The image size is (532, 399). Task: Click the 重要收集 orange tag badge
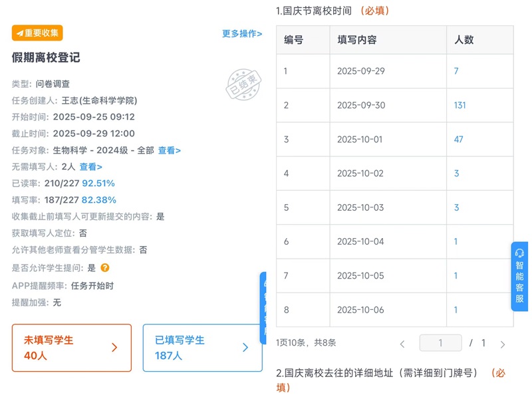pos(37,33)
